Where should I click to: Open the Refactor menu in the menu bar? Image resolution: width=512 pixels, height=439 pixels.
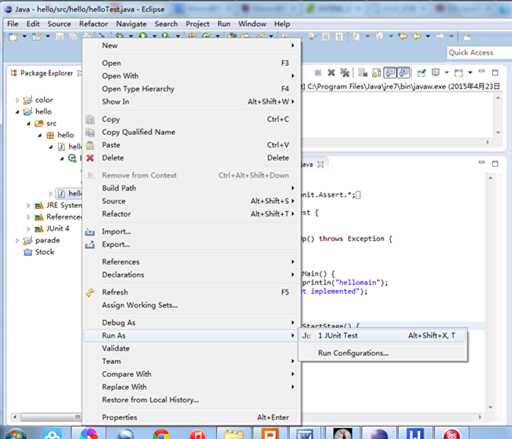pos(94,24)
